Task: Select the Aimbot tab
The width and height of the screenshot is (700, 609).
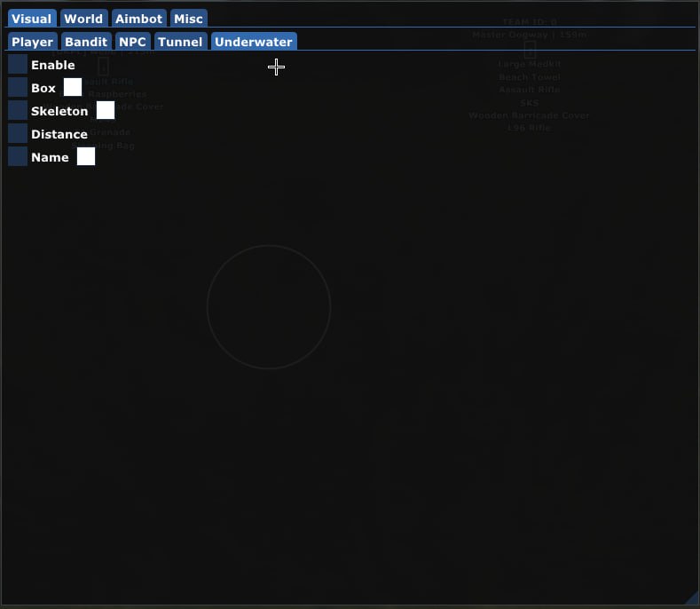Action: pyautogui.click(x=139, y=19)
